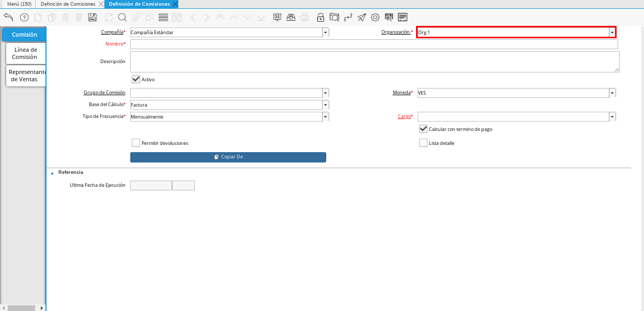Click the Descripción text area
This screenshot has width=644, height=311.
[x=375, y=62]
